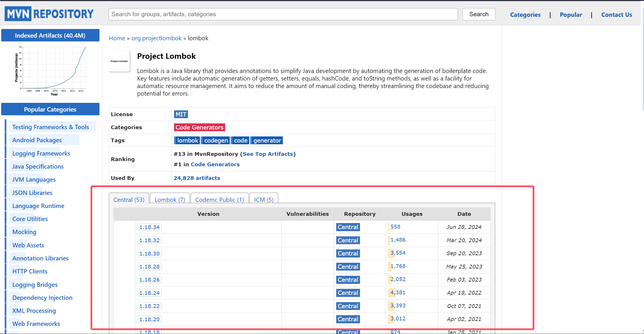Screen dimensions: 644x334
Task: Open the Logging Frameworks category
Action: (x=41, y=154)
